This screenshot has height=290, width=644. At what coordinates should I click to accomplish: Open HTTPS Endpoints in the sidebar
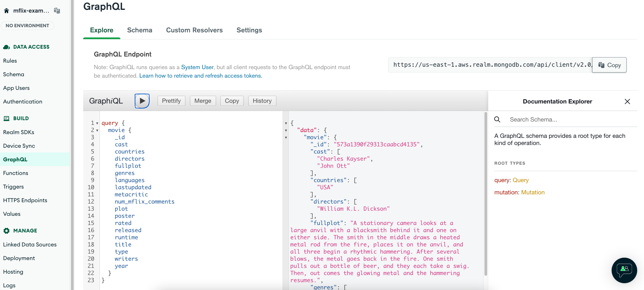point(25,200)
